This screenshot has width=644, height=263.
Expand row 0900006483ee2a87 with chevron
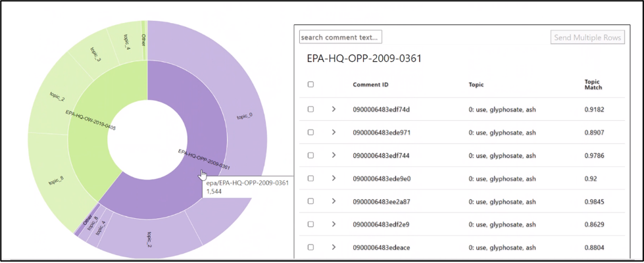[x=334, y=201]
